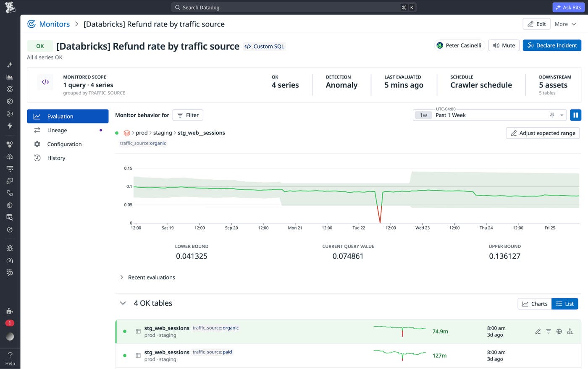Click the speedometer gauge icon in sidebar
Screen dimensions: 588x369
click(x=10, y=260)
